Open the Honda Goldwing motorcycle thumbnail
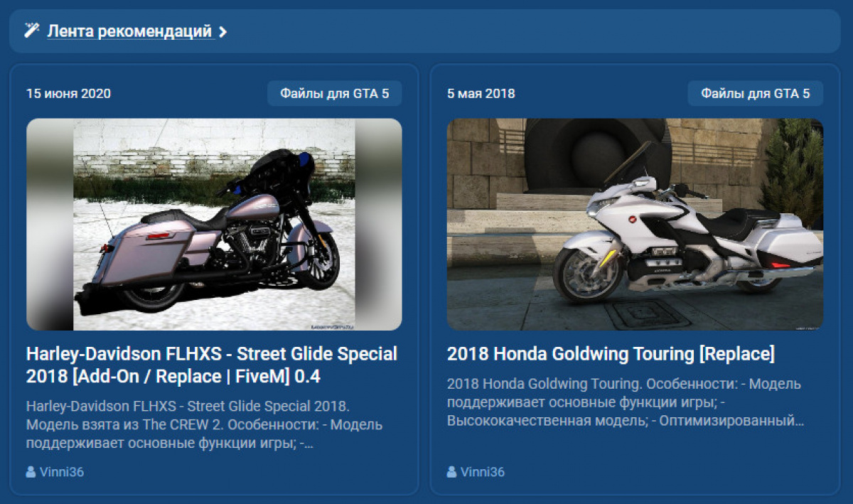This screenshot has height=504, width=853. 635,225
